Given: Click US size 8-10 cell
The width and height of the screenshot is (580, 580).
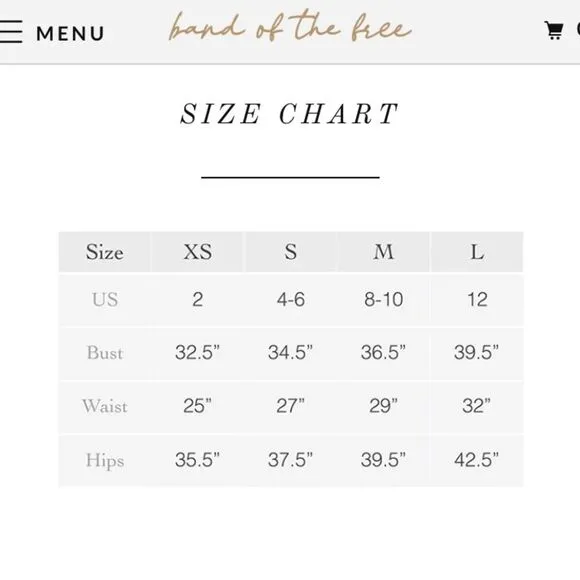Looking at the screenshot, I should (x=384, y=299).
